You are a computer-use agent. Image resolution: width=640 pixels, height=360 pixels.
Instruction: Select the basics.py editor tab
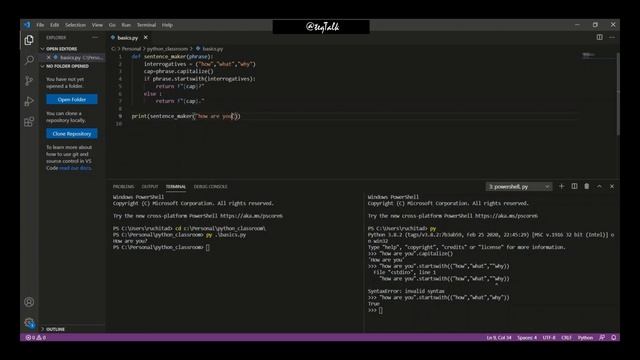128,38
